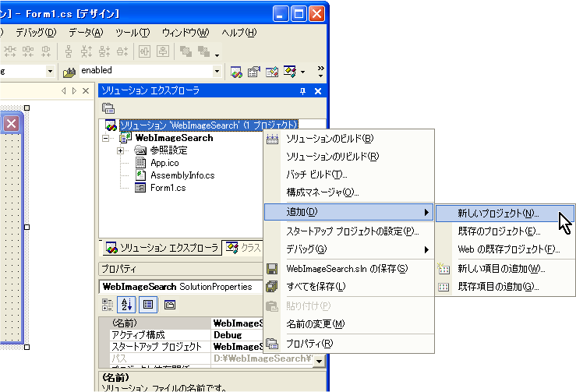Select the WebImageSearch project node
This screenshot has height=392, width=576.
[x=174, y=138]
